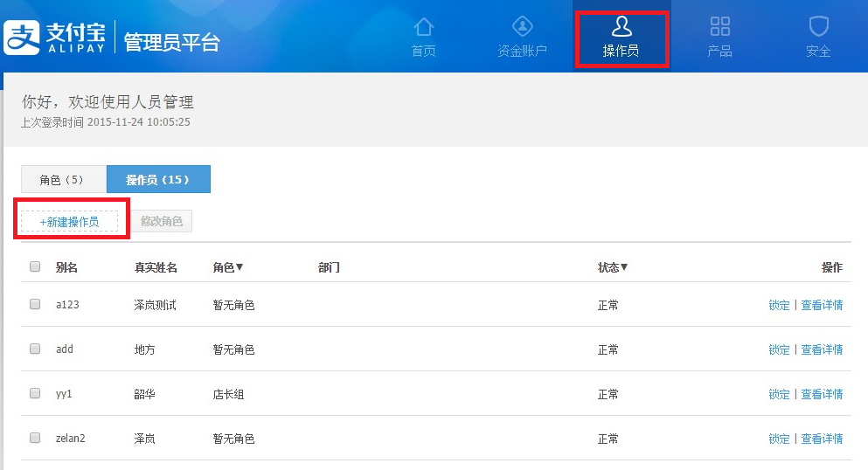This screenshot has width=868, height=470.
Task: Toggle the select-all checkbox in table header
Action: point(35,267)
